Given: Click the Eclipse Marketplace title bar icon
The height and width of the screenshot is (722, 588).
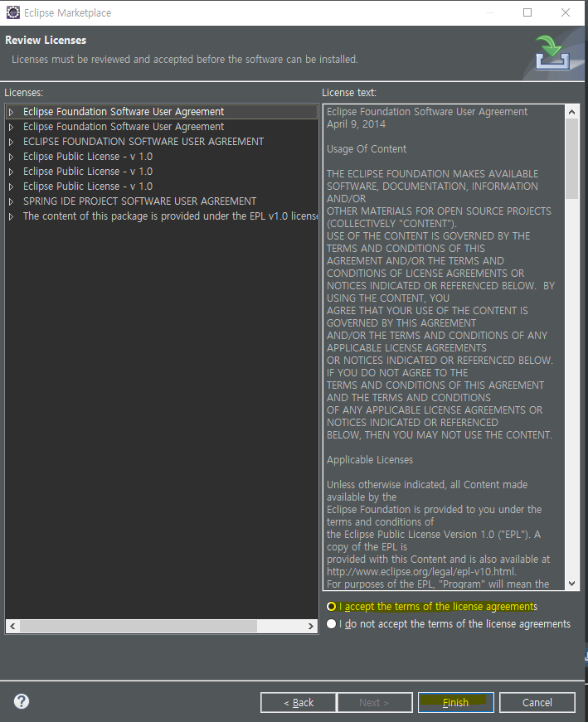Looking at the screenshot, I should click(x=12, y=12).
